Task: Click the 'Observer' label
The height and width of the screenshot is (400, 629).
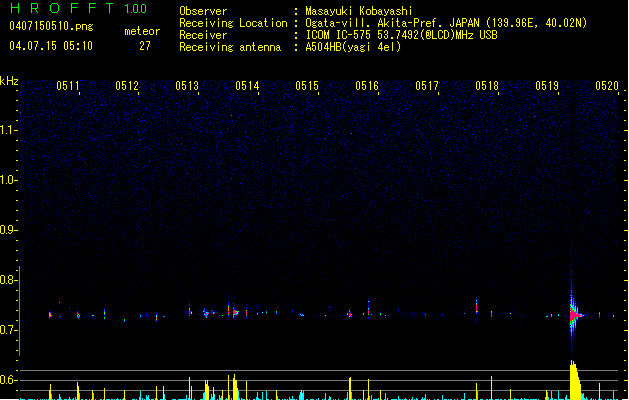Action: coord(203,11)
